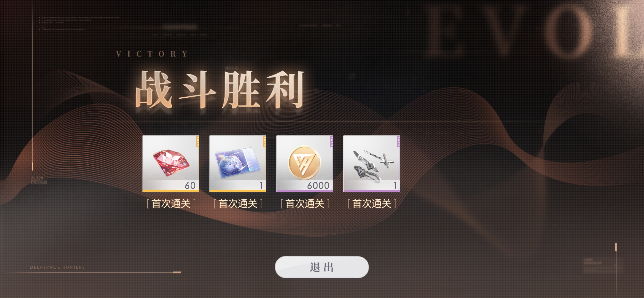Tap 首次通关 label under gold coin
This screenshot has width=644, height=298.
point(305,204)
